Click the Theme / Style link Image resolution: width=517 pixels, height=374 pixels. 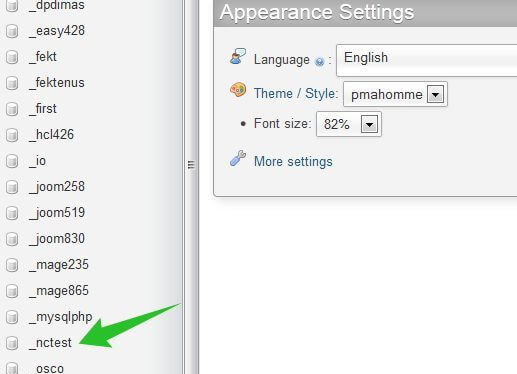coord(296,93)
